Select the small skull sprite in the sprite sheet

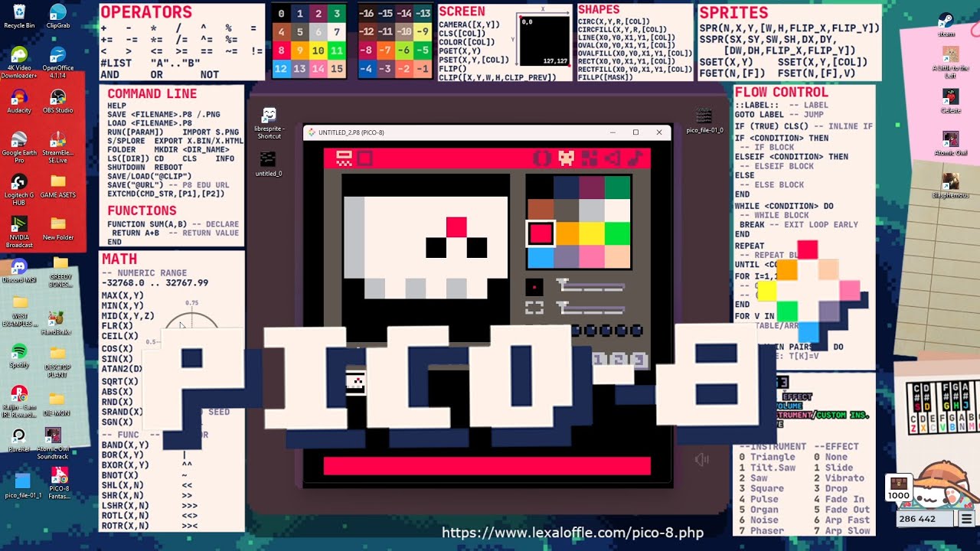tap(354, 382)
